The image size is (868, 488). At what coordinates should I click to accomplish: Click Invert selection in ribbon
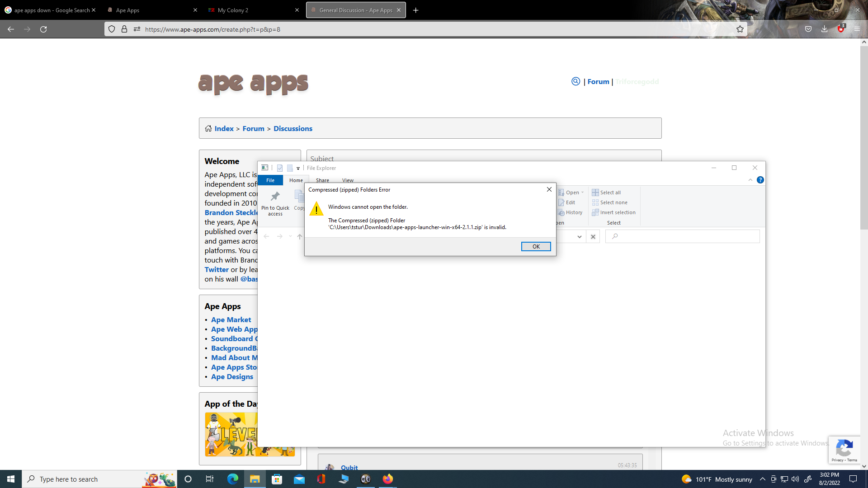click(x=613, y=212)
